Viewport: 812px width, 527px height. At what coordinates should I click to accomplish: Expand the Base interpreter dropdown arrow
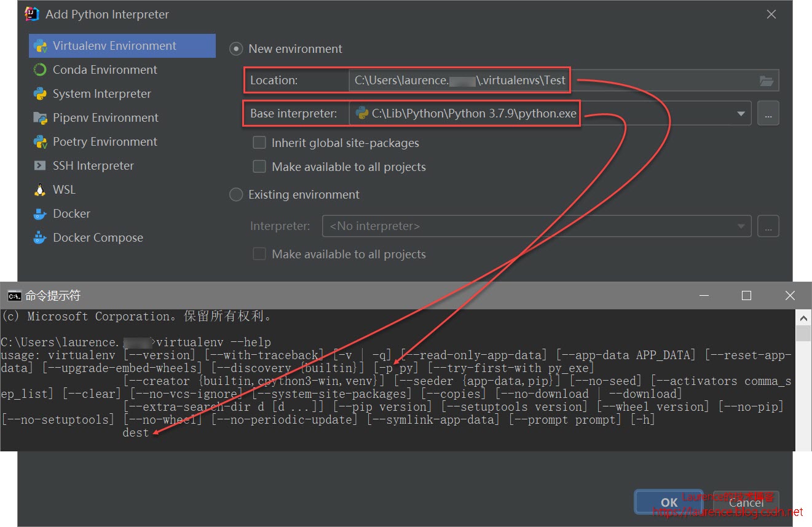(x=741, y=114)
